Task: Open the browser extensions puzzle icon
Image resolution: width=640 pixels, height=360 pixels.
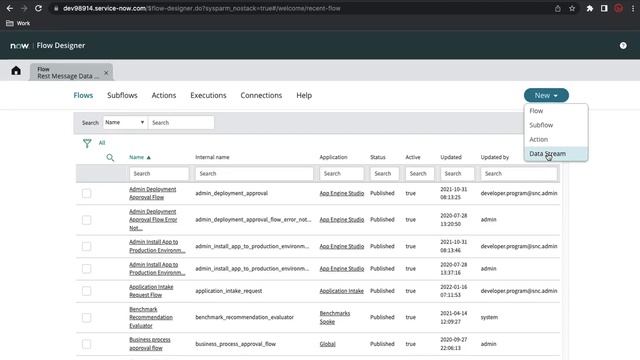Action: (590, 8)
